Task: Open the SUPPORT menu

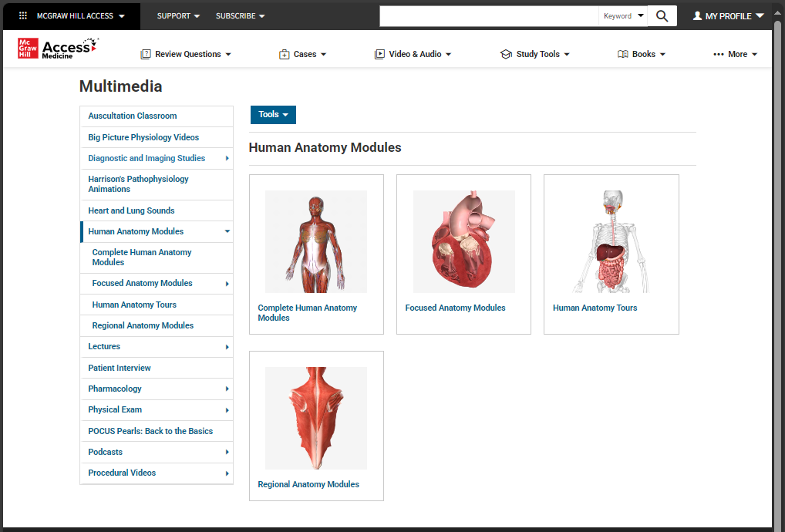Action: 178,16
